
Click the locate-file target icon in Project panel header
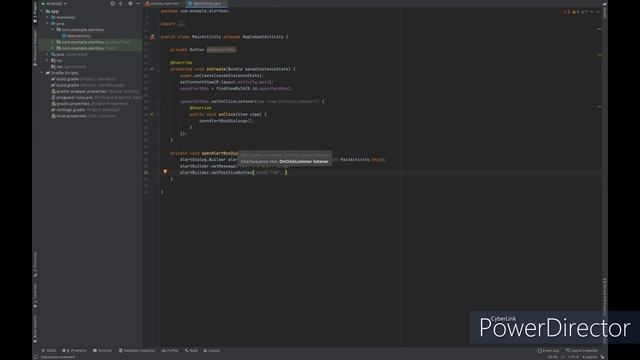coord(113,3)
